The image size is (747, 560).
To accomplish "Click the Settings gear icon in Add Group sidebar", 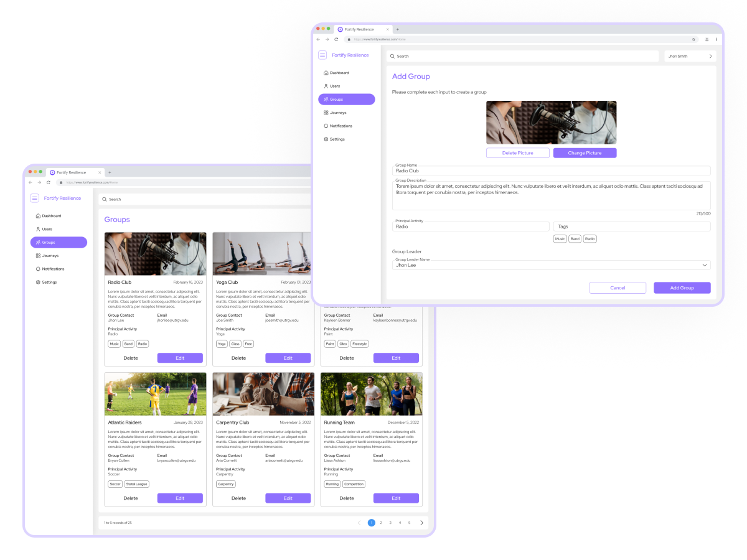I will (x=326, y=139).
